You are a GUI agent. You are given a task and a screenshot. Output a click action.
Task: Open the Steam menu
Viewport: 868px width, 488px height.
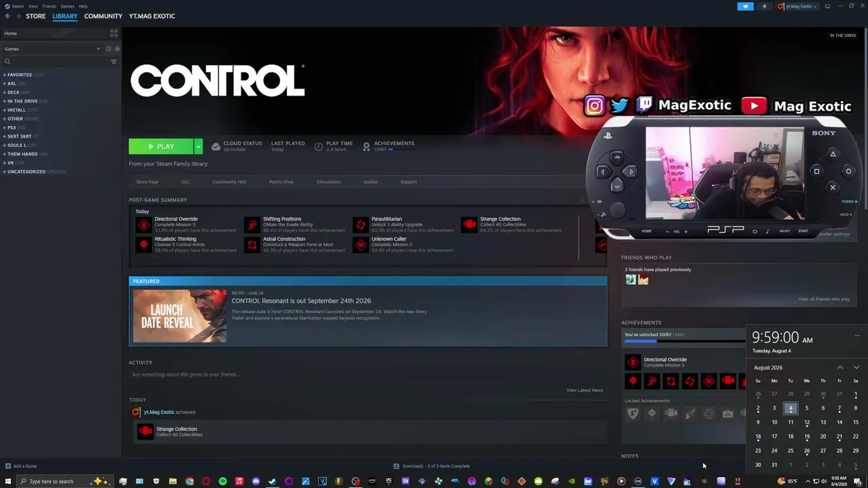[x=18, y=6]
